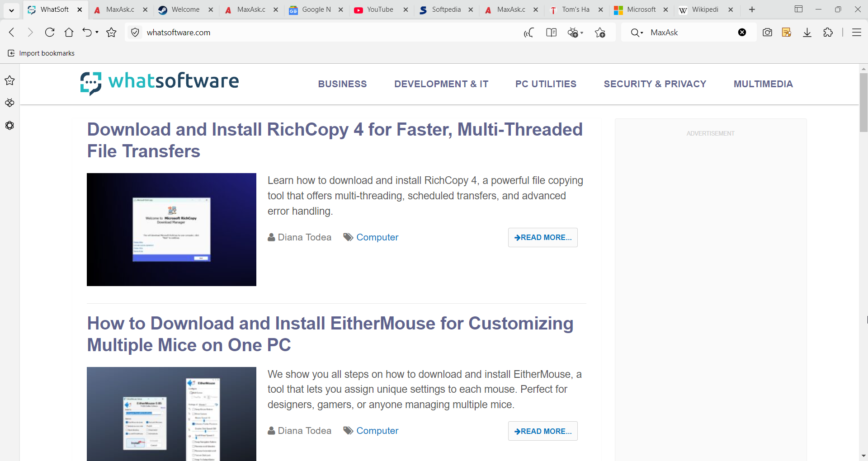Open the Downloads panel
Image resolution: width=868 pixels, height=461 pixels.
coord(807,32)
